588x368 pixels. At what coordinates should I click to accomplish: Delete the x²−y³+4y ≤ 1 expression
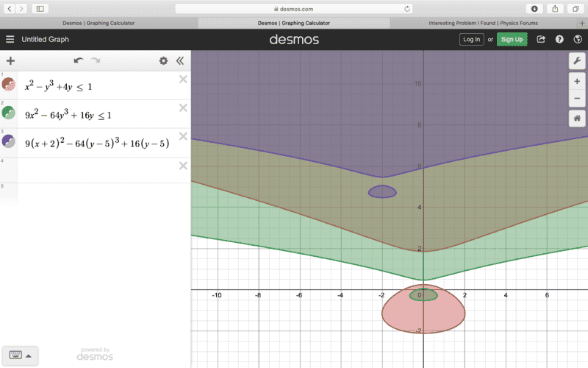click(x=183, y=79)
